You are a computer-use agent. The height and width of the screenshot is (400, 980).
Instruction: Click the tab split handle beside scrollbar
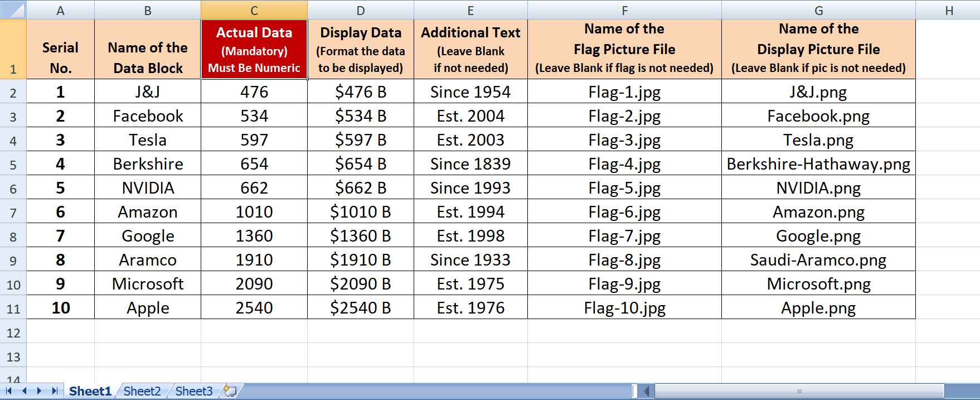pyautogui.click(x=634, y=391)
